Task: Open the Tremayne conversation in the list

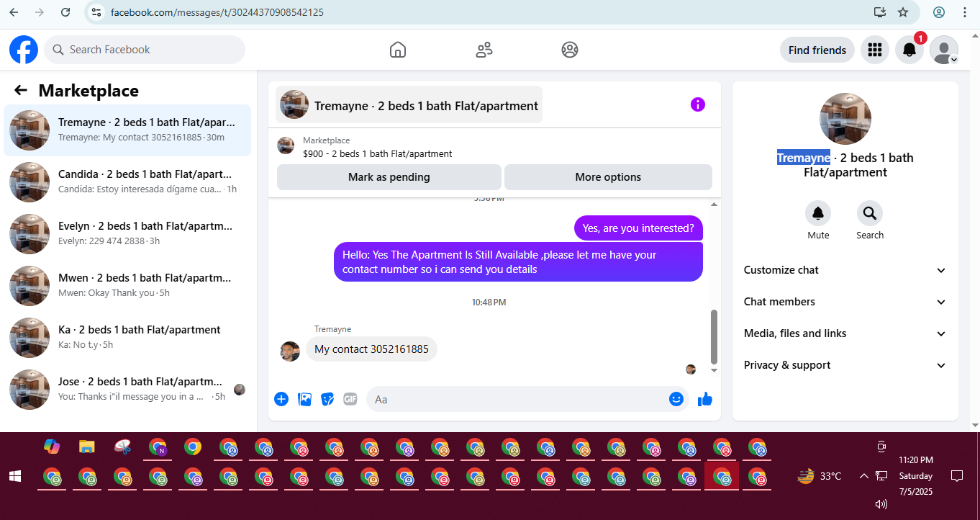Action: (x=127, y=130)
